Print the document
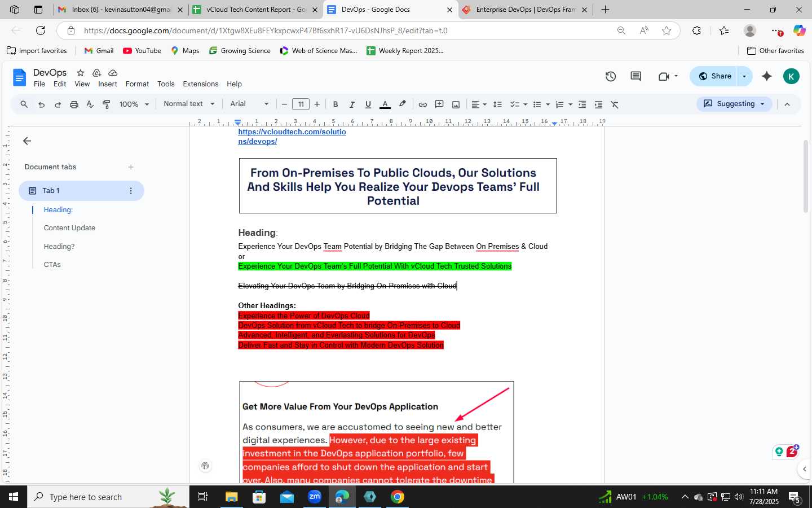The image size is (812, 508). click(x=74, y=104)
